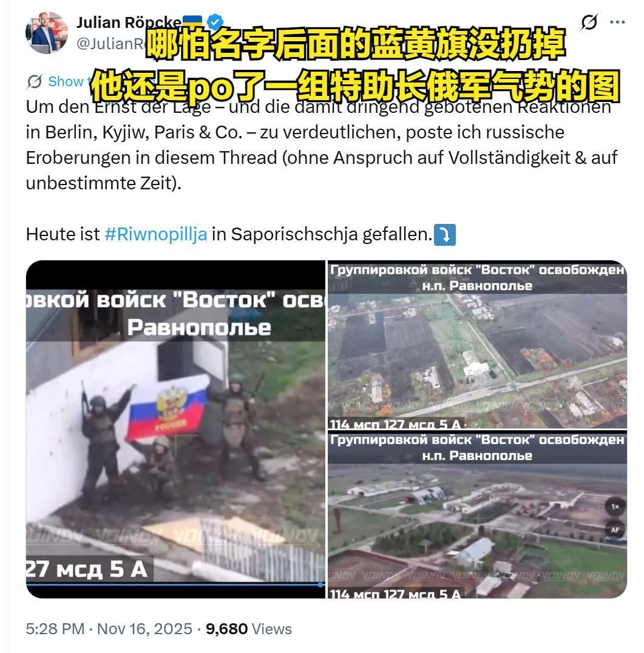Open the top-right aerial village image
The height and width of the screenshot is (653, 644).
click(x=477, y=345)
